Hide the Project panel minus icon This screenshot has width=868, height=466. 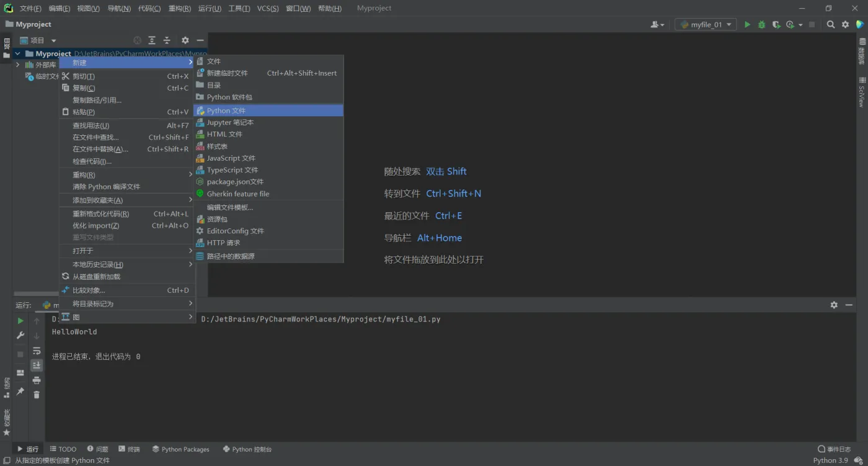pyautogui.click(x=200, y=40)
